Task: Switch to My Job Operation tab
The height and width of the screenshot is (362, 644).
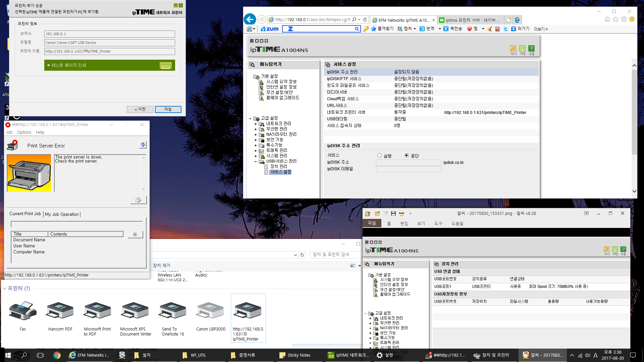Action: click(x=62, y=214)
